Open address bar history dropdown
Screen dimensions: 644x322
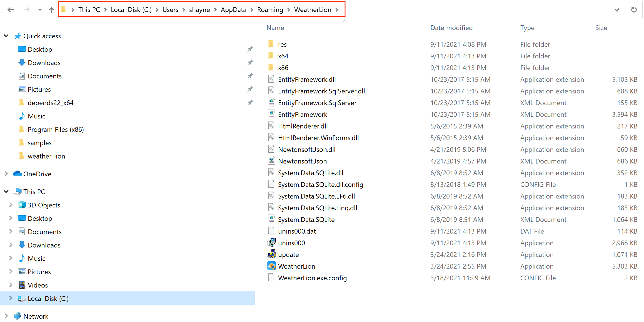click(x=616, y=10)
